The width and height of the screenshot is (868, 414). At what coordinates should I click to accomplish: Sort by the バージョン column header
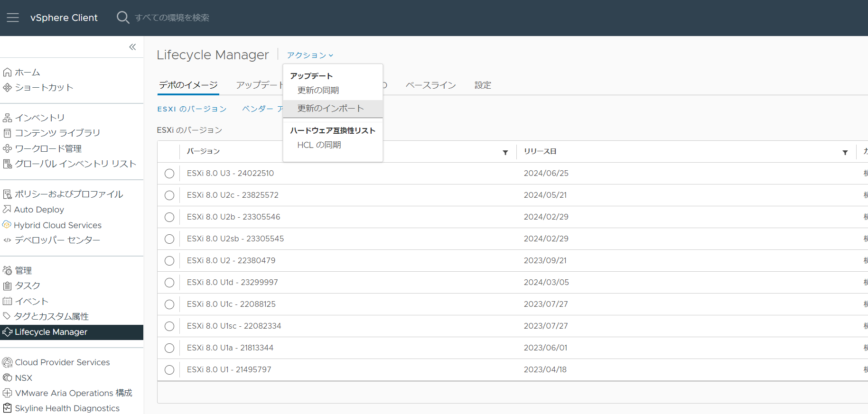[x=204, y=151]
